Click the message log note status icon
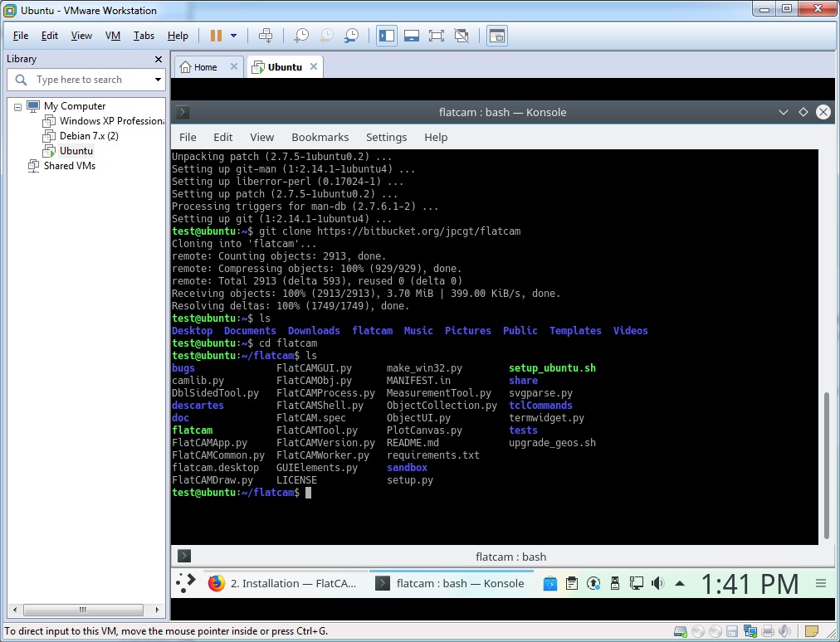Image resolution: width=840 pixels, height=642 pixels. 812,631
